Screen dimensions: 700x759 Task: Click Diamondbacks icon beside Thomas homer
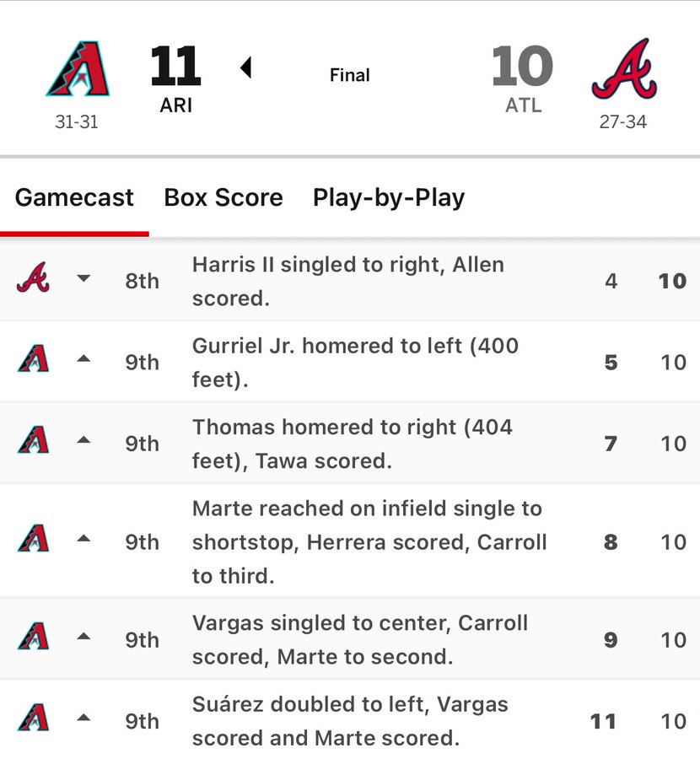(x=33, y=442)
